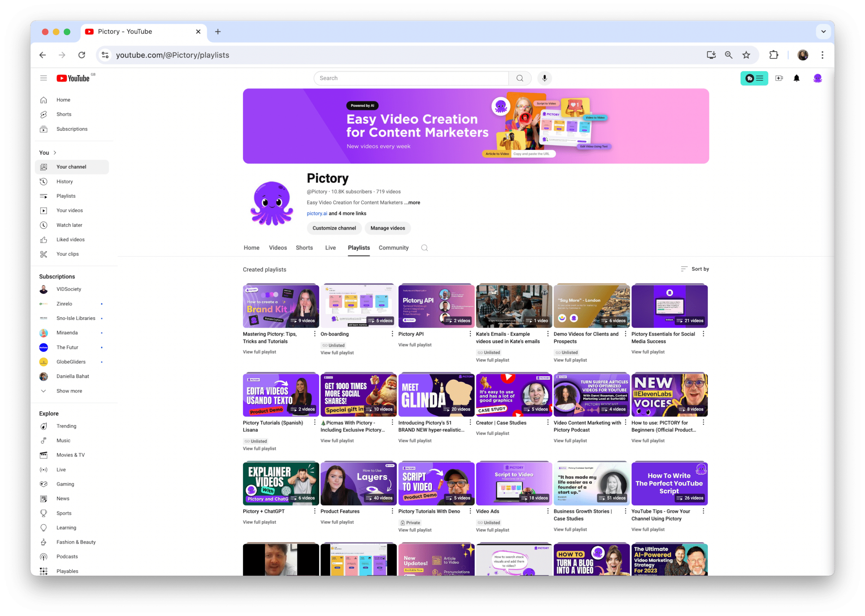Reload the page

pos(81,55)
